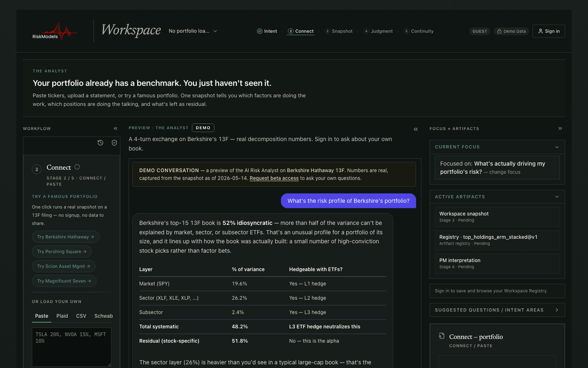Click the Sign in button

point(549,31)
